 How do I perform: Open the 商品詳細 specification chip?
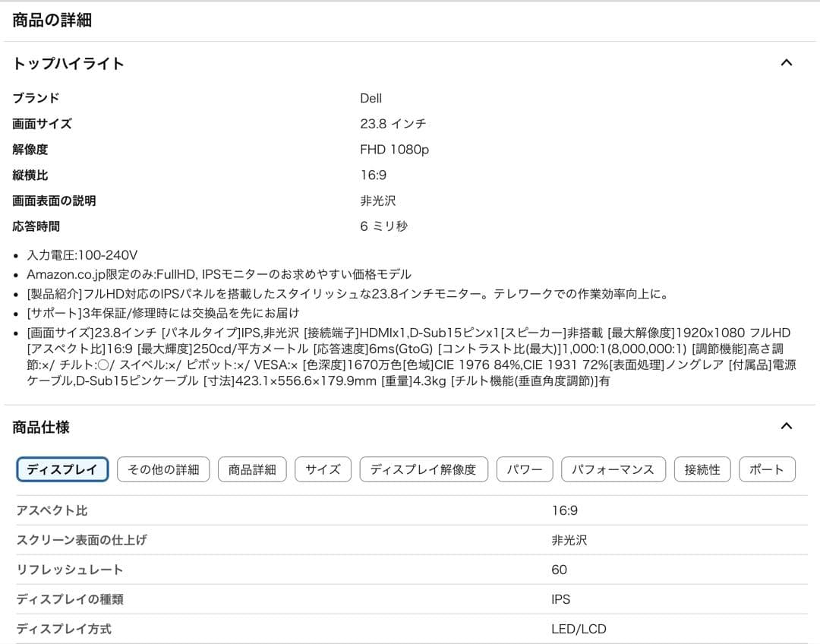(x=252, y=469)
